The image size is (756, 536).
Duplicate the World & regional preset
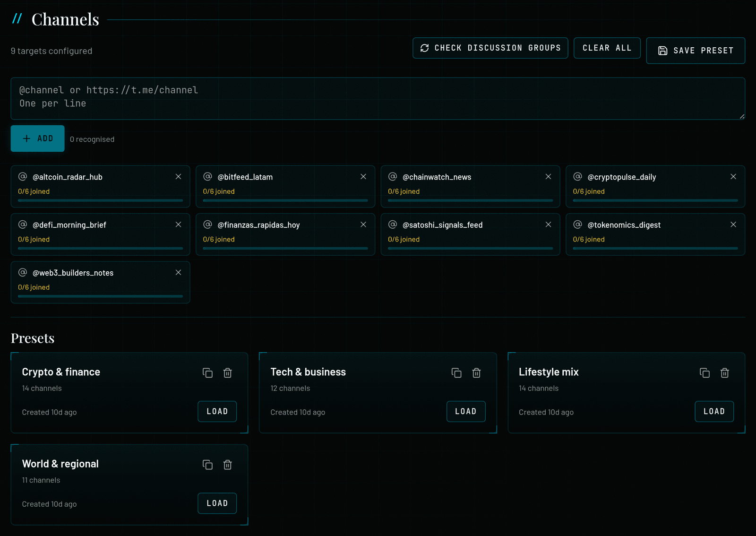207,465
